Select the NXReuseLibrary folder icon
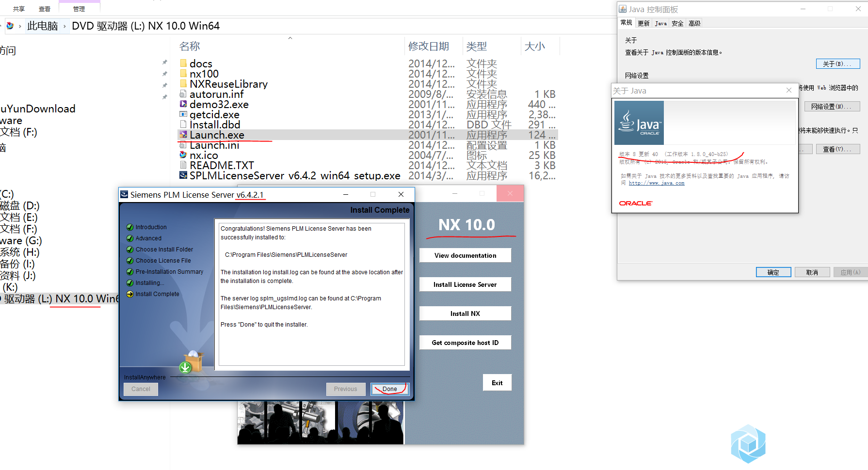This screenshot has width=868, height=470. tap(183, 83)
